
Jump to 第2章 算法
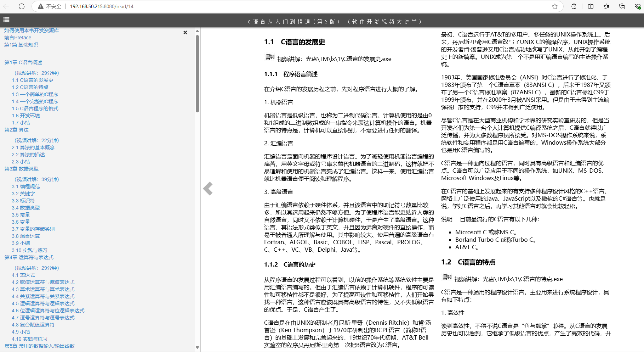[x=17, y=130]
